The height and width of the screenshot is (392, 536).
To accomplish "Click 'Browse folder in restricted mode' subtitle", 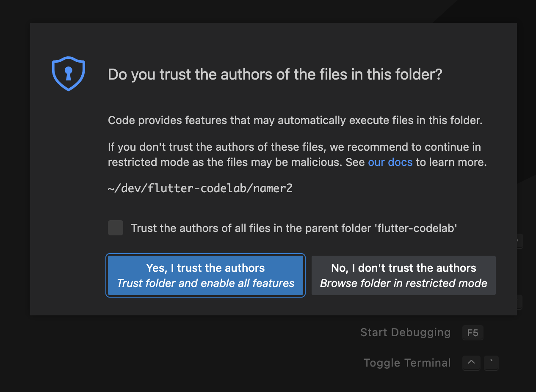I will pyautogui.click(x=403, y=283).
